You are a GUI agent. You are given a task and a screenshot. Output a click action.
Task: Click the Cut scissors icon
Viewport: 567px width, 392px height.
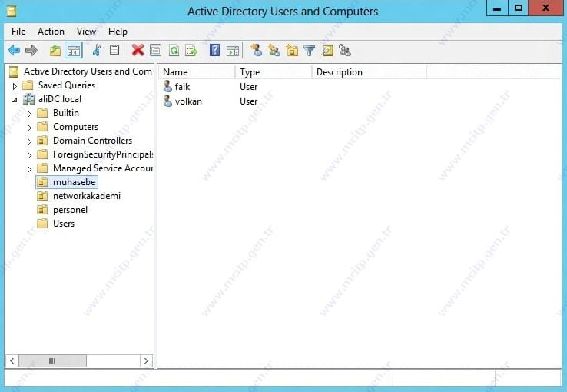pyautogui.click(x=97, y=50)
